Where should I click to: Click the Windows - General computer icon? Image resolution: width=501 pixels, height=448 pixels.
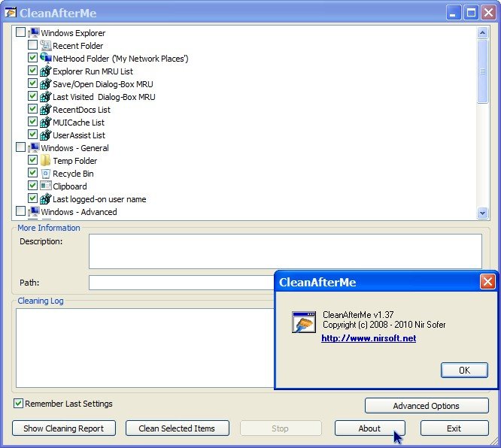pos(33,147)
